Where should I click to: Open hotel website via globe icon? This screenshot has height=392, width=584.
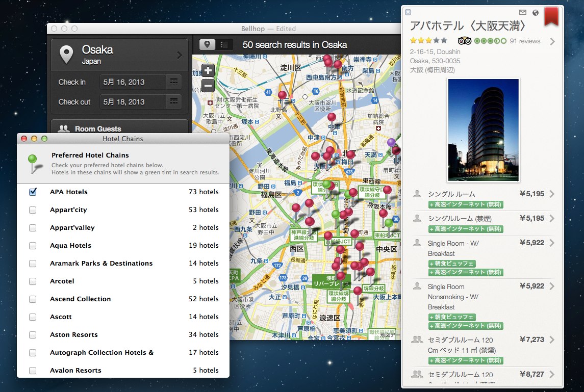click(x=535, y=12)
